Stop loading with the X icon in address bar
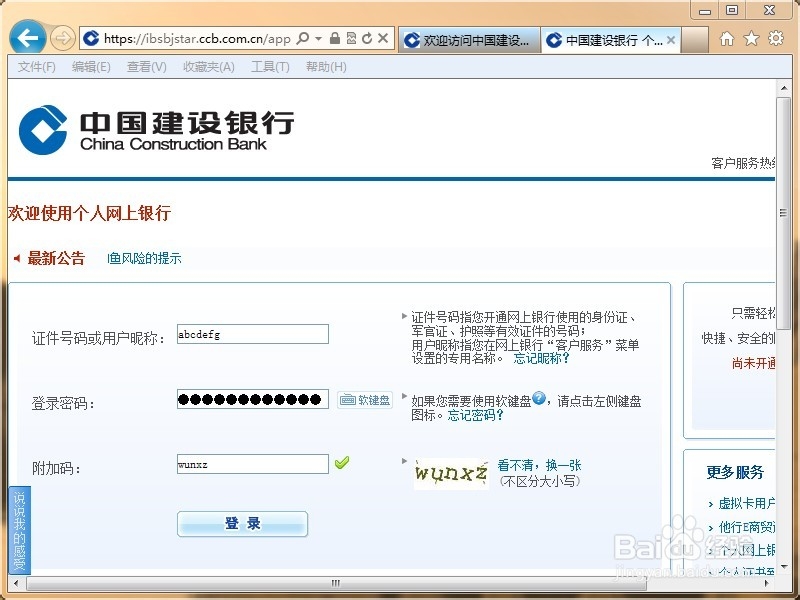The height and width of the screenshot is (600, 800). click(x=383, y=38)
